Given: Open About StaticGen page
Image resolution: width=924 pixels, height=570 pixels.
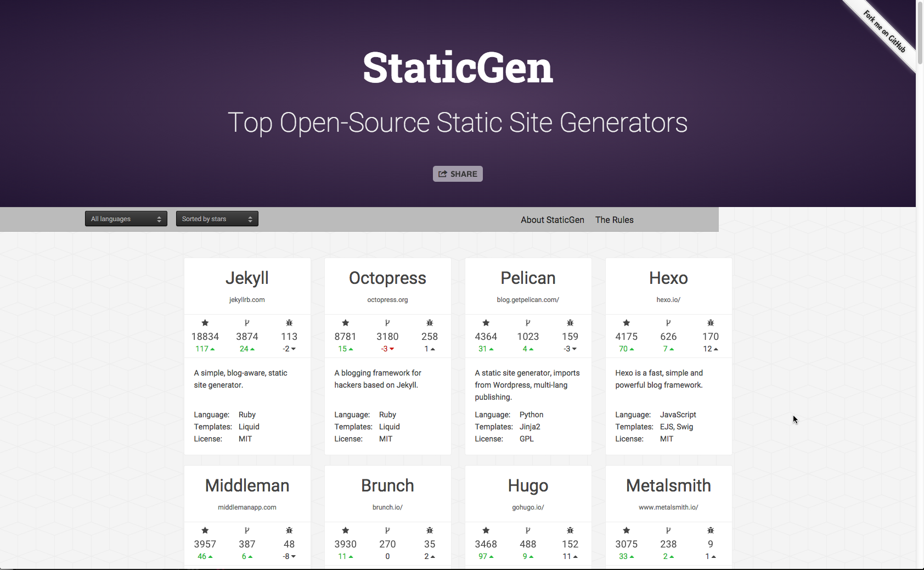Looking at the screenshot, I should tap(552, 220).
